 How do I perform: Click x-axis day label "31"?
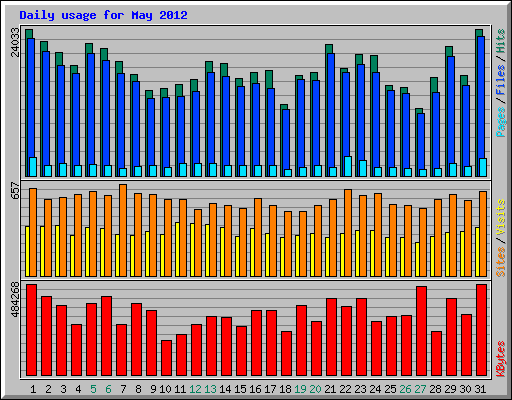[480, 389]
